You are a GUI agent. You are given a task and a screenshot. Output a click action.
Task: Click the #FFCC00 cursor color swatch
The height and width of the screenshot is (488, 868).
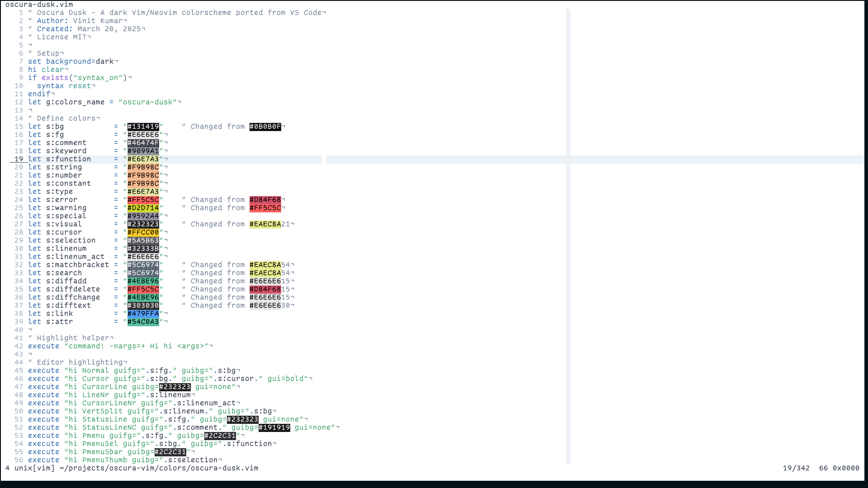pyautogui.click(x=143, y=232)
